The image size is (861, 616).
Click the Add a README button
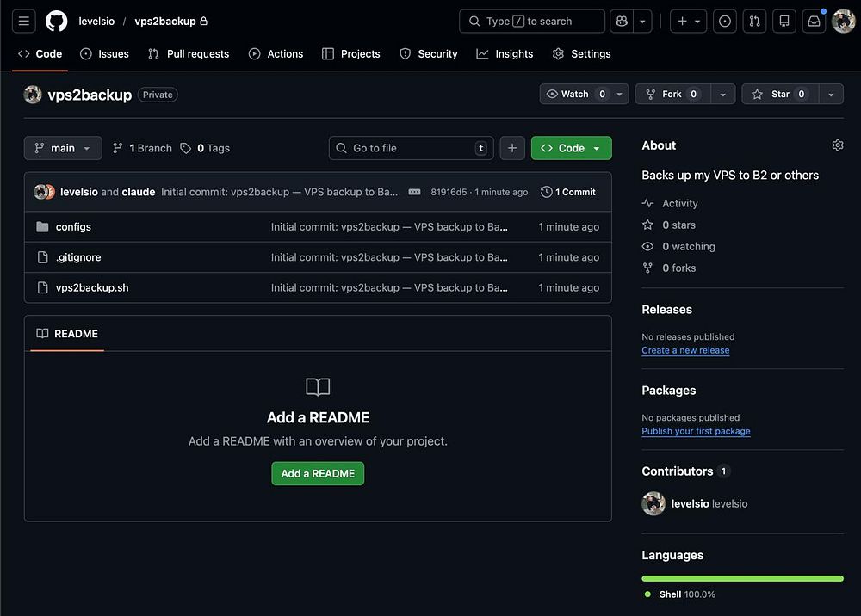(318, 473)
